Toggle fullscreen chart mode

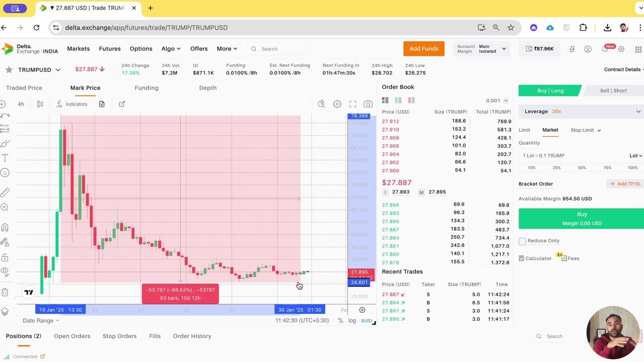pyautogui.click(x=353, y=104)
